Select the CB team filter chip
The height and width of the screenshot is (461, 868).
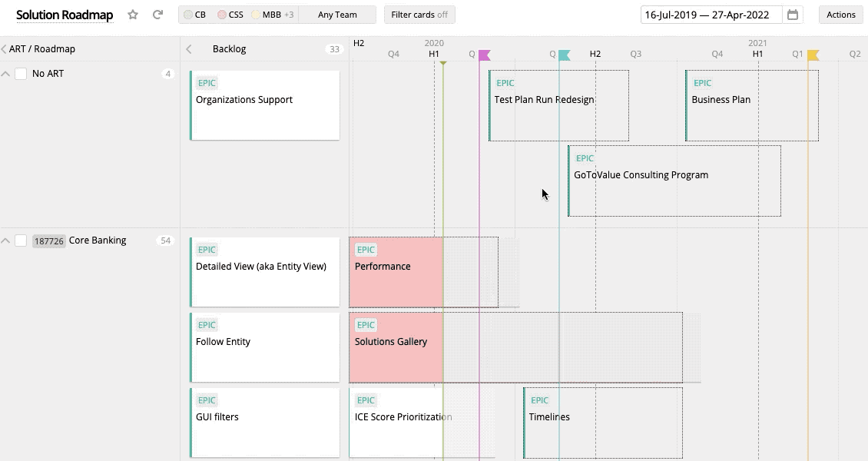point(193,14)
